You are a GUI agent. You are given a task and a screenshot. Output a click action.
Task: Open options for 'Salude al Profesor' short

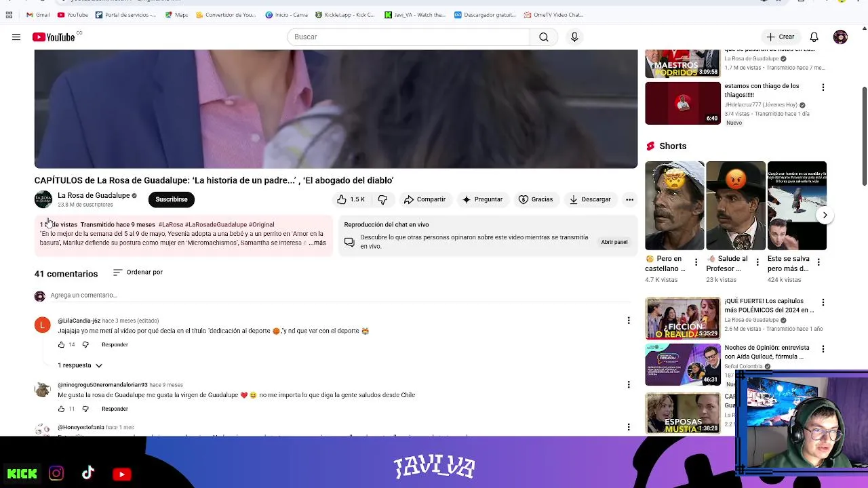757,262
